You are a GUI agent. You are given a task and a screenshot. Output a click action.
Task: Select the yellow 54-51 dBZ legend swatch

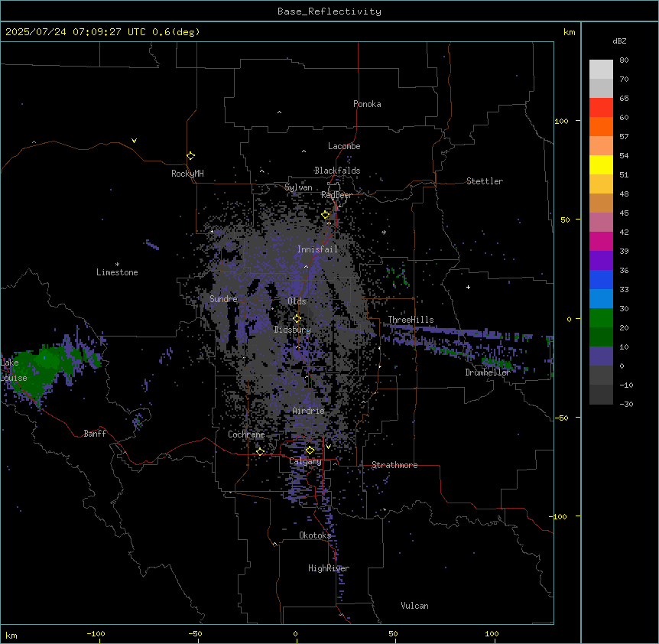[601, 164]
